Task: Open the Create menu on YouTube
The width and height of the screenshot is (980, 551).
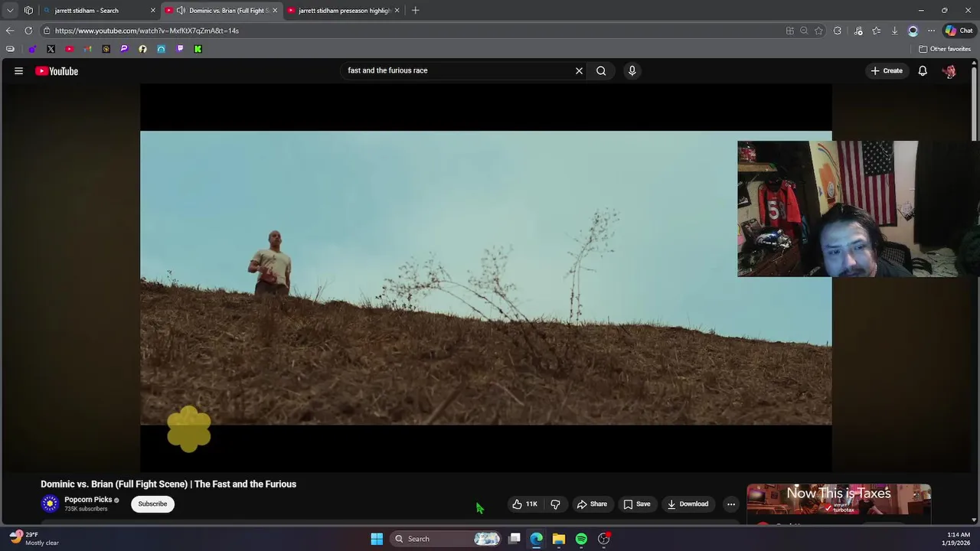Action: click(887, 70)
